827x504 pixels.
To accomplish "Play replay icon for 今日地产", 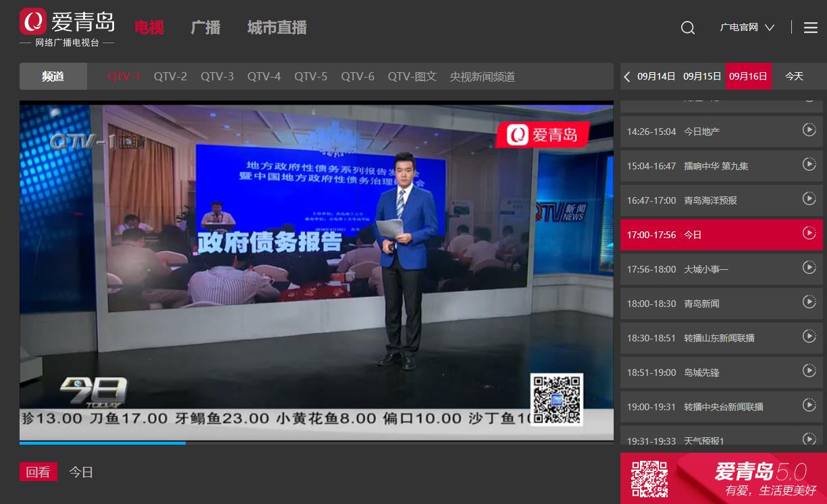I will 809,130.
